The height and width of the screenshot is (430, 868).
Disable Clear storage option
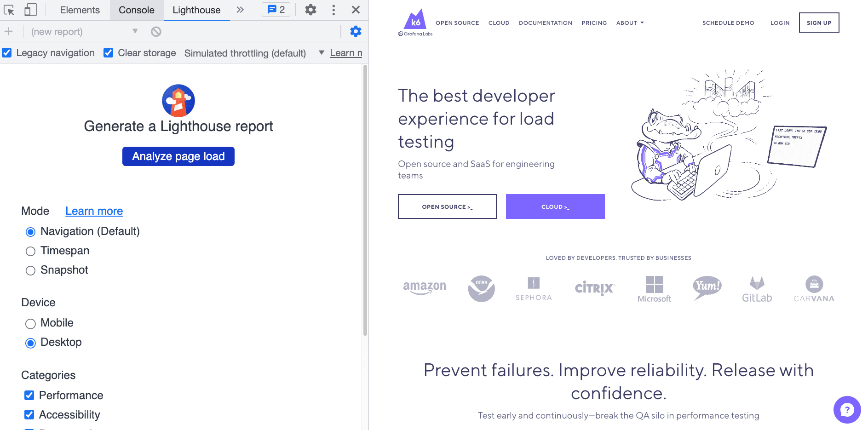coord(108,53)
